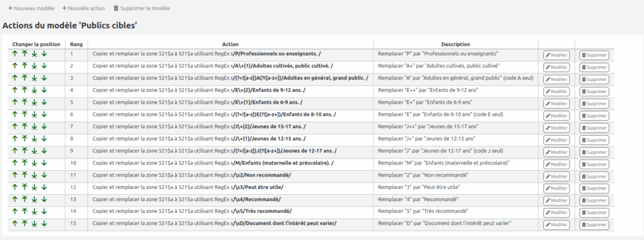
Task: Delete the Enfants de 8-10 ans action
Action: (594, 116)
